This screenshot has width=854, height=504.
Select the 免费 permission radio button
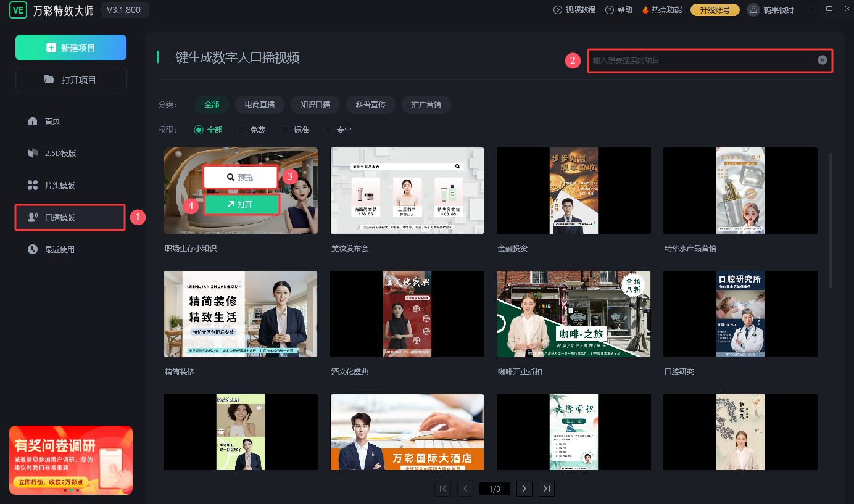click(x=242, y=130)
